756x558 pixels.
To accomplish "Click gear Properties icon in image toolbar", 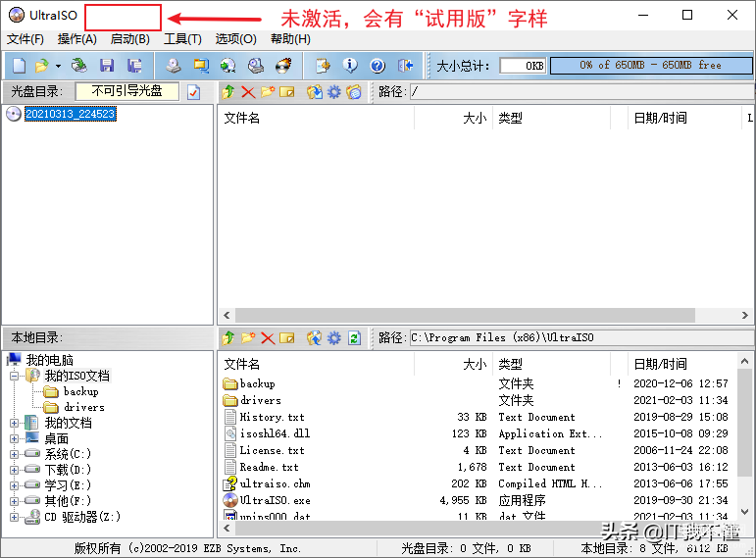I will (x=334, y=91).
